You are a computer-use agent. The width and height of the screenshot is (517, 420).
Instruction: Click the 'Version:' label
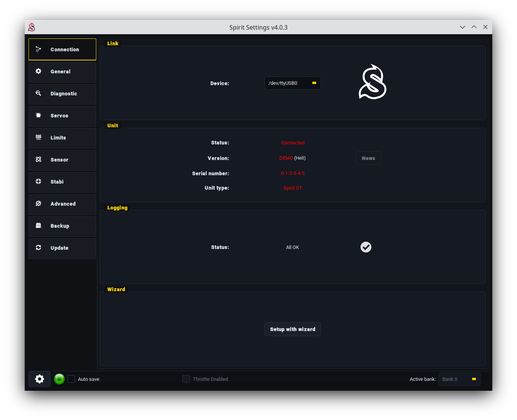[218, 158]
